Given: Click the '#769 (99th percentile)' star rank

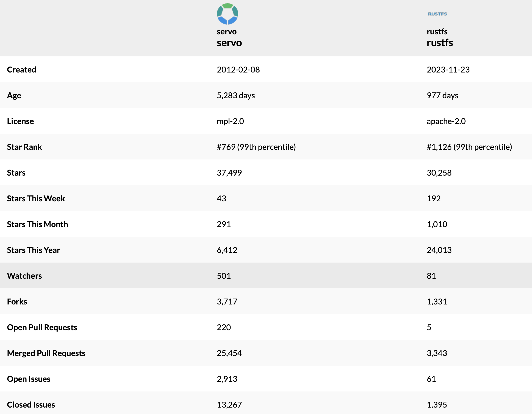Looking at the screenshot, I should pyautogui.click(x=256, y=147).
